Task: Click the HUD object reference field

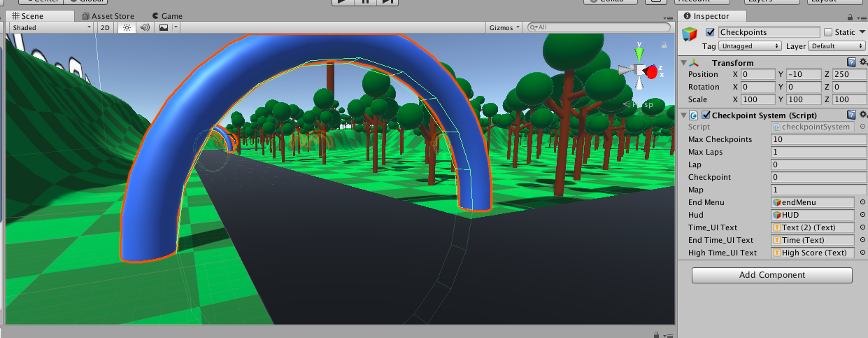Action: [813, 215]
